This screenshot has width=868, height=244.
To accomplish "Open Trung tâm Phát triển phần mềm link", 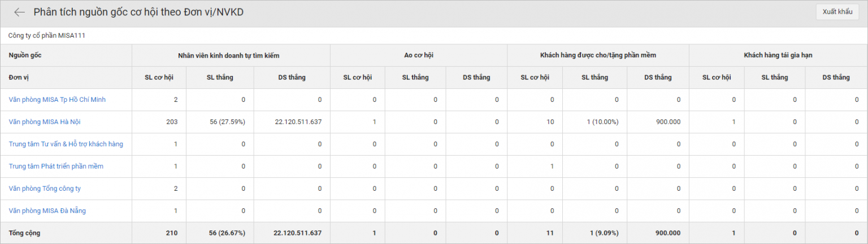I will coord(56,166).
